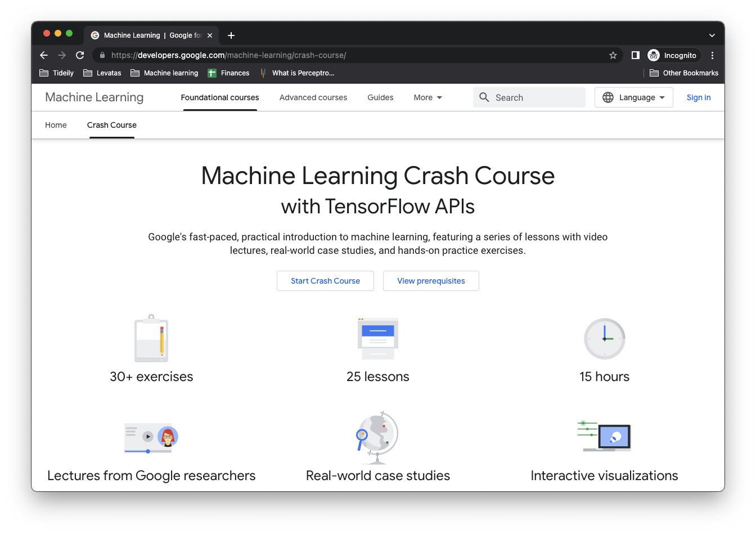Screen dimensions: 756x533
Task: Select the Foundational courses tab
Action: coord(220,97)
